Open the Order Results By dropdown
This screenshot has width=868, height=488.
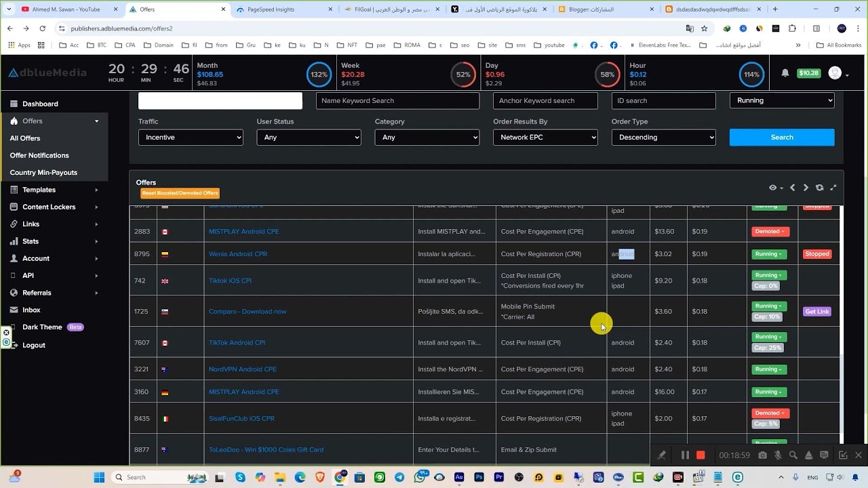545,137
